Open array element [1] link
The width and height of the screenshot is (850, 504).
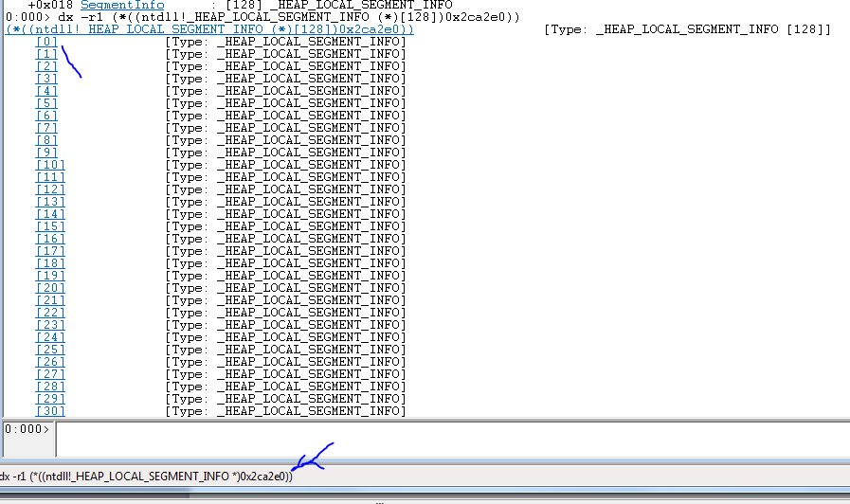click(x=46, y=54)
